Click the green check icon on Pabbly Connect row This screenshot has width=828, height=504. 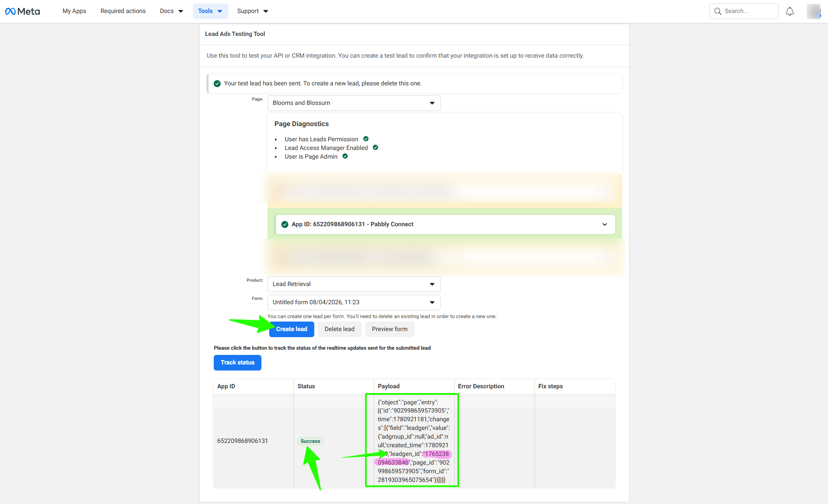[x=285, y=224]
